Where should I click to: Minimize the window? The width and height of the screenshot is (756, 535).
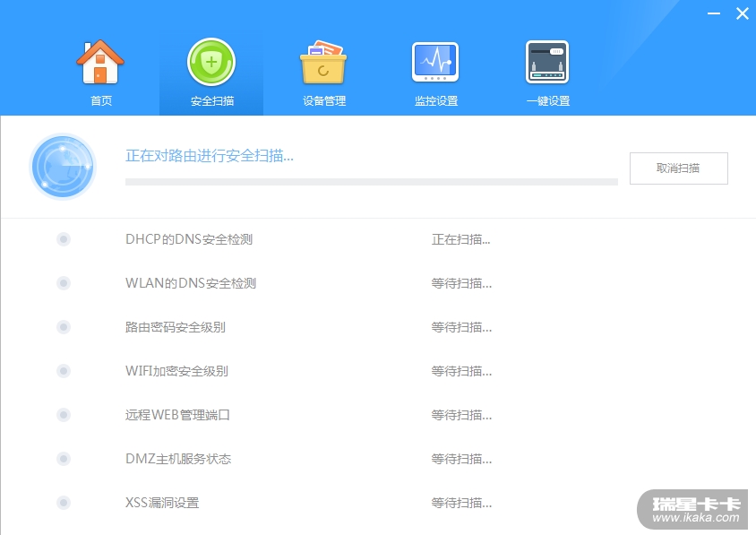pyautogui.click(x=714, y=13)
